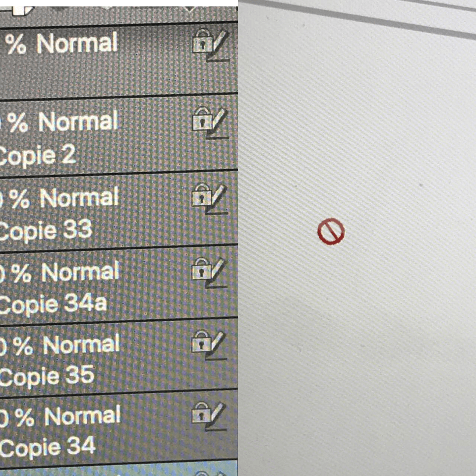The height and width of the screenshot is (476, 476).
Task: Click the Normal blend label on topmost layer
Action: (77, 44)
